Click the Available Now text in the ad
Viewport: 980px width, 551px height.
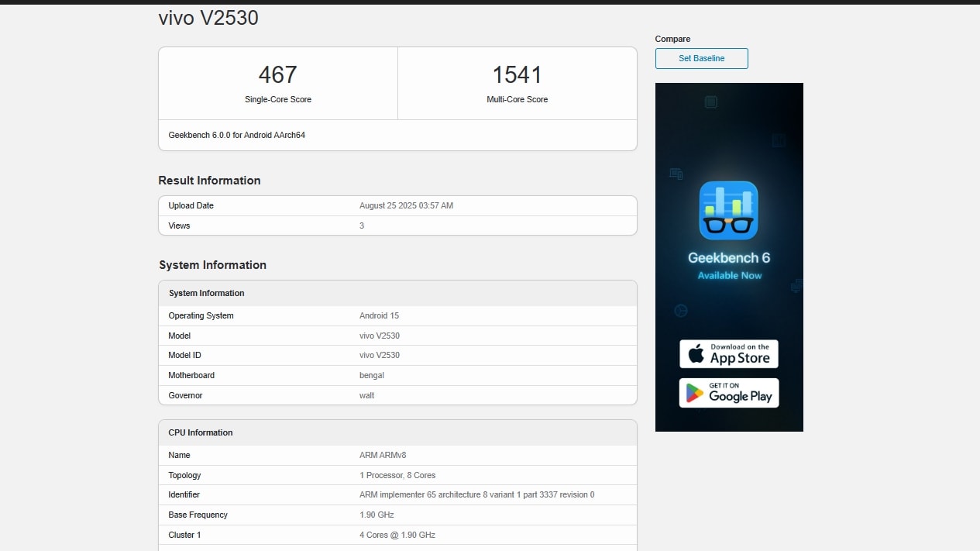click(729, 276)
